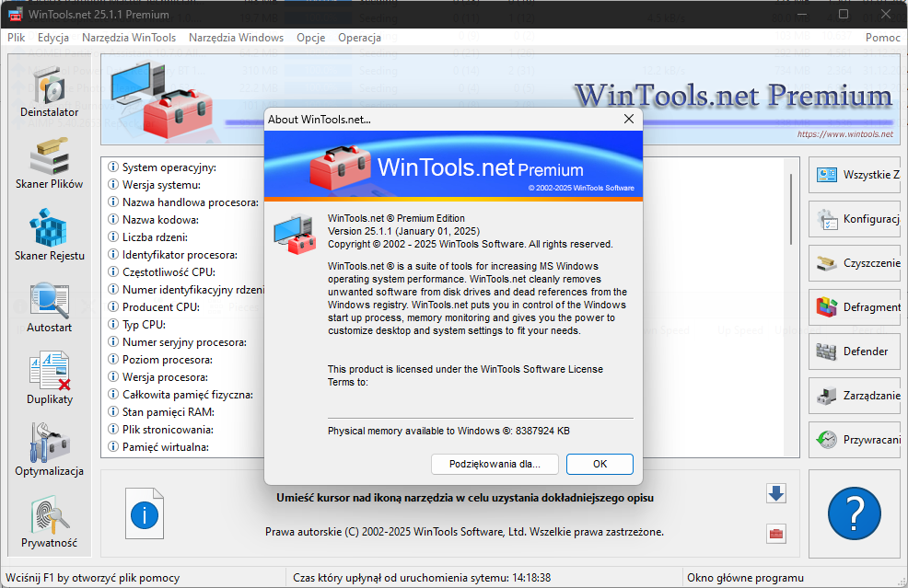Click the info icon beside Liczba rdzeni

tap(113, 237)
